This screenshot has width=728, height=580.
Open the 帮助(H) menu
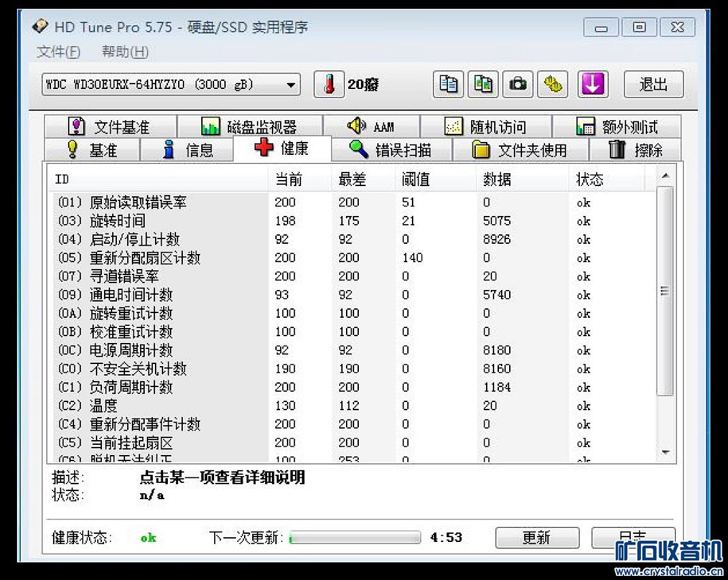(x=125, y=52)
